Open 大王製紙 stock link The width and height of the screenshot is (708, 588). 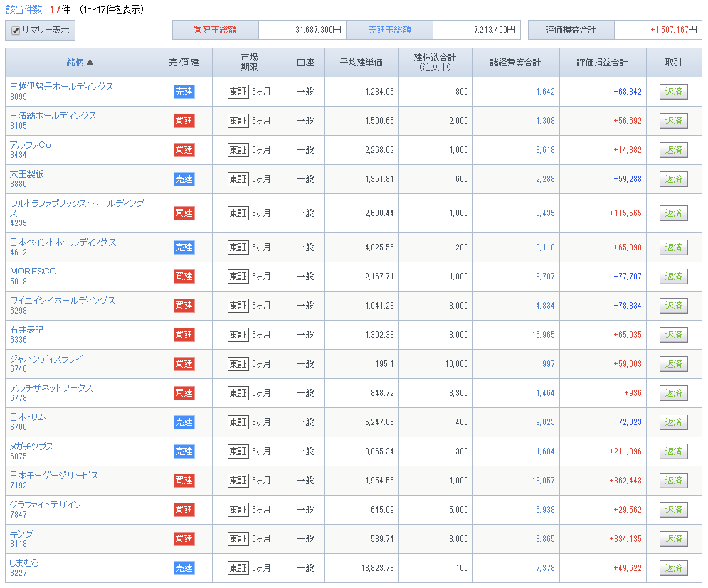point(26,174)
